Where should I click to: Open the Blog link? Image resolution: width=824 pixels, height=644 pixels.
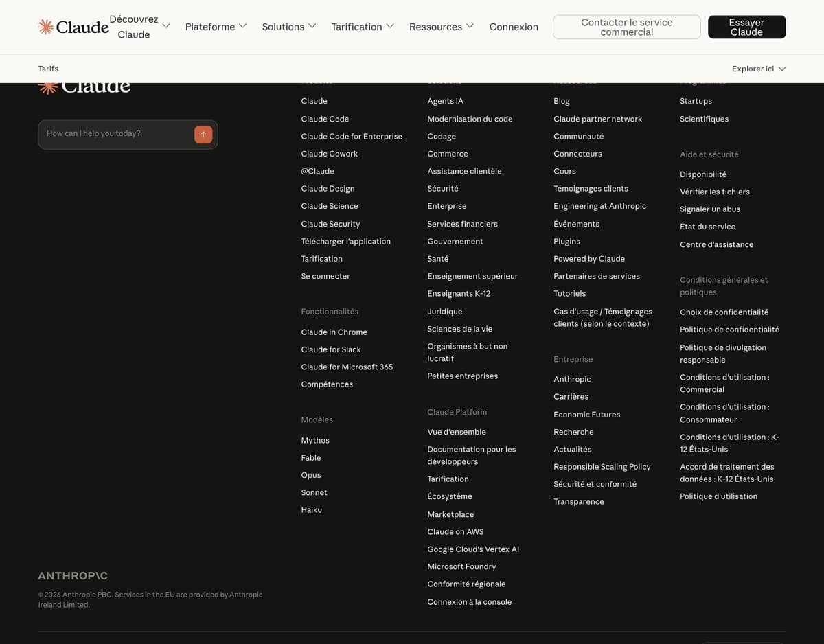click(x=562, y=101)
